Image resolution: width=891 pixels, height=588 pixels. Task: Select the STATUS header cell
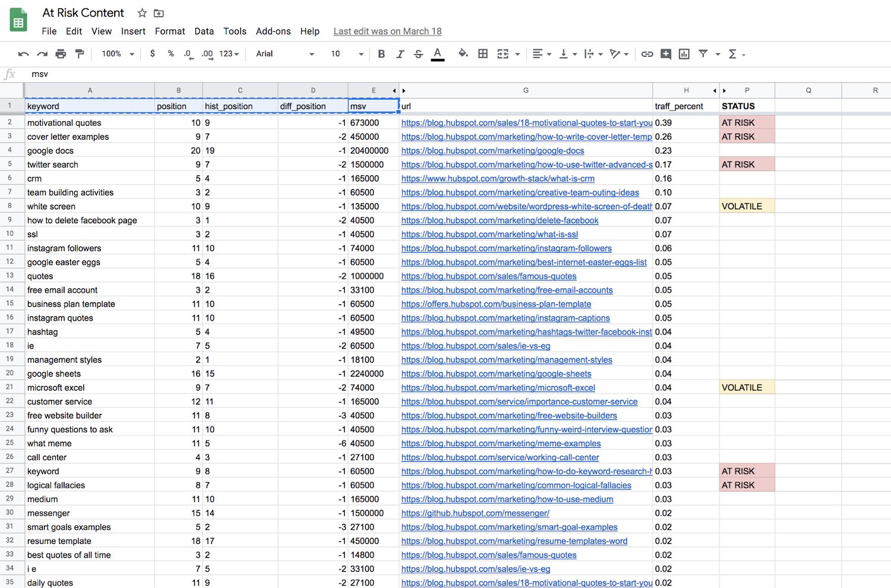[x=746, y=106]
